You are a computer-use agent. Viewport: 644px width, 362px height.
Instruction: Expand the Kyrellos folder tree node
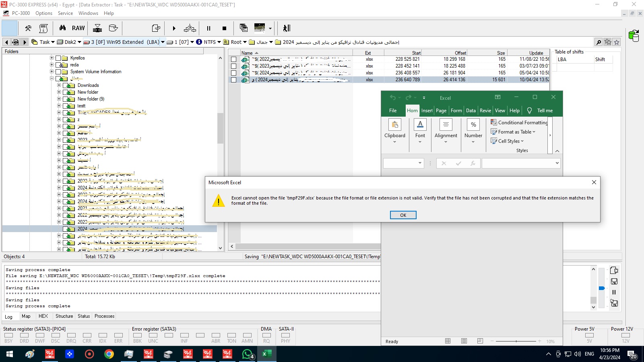click(x=52, y=58)
